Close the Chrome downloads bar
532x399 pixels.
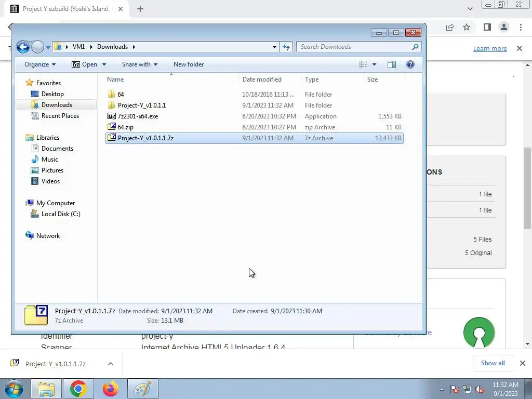coord(523,363)
